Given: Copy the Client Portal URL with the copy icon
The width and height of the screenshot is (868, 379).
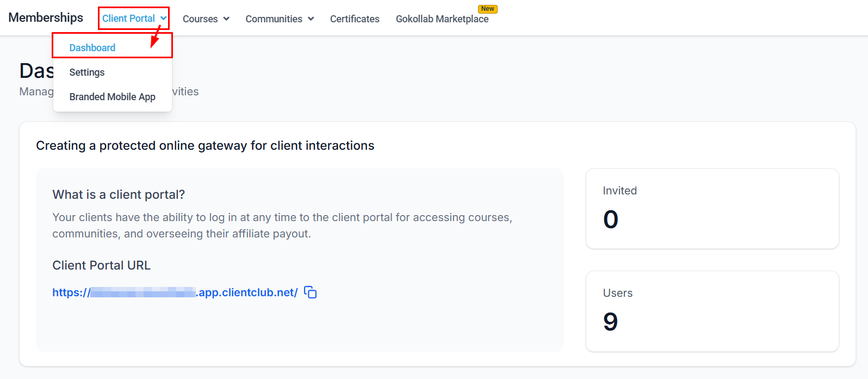Looking at the screenshot, I should (310, 292).
